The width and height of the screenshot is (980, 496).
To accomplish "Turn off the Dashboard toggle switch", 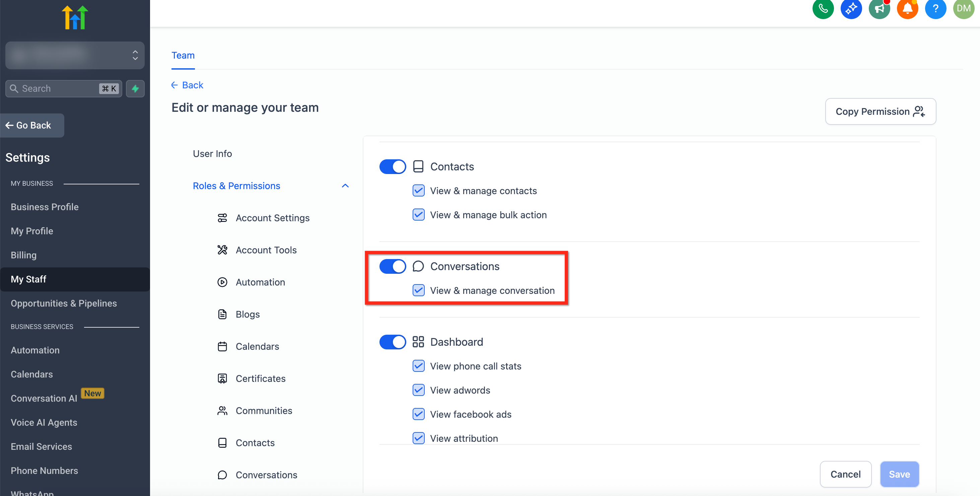I will (392, 342).
